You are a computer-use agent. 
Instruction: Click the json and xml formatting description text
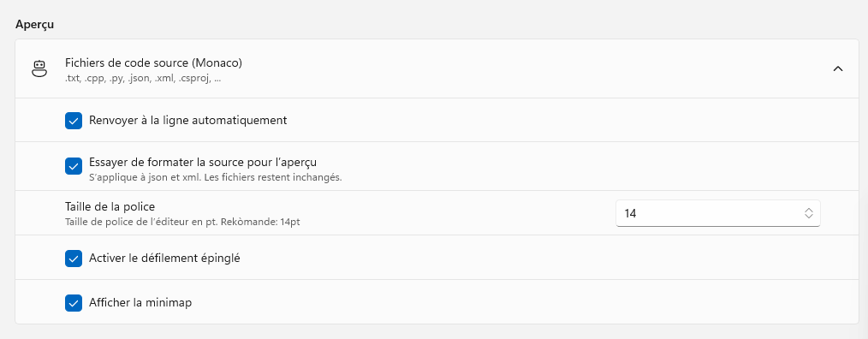pyautogui.click(x=216, y=178)
